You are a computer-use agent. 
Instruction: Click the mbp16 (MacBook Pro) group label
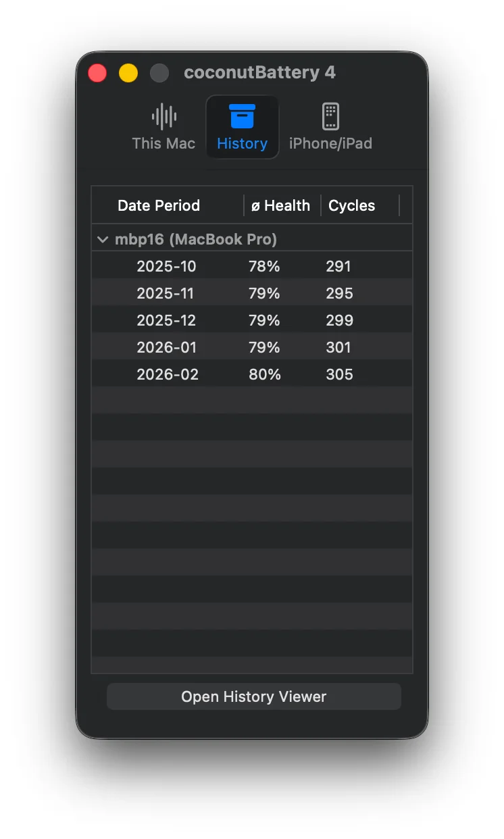[x=196, y=239]
